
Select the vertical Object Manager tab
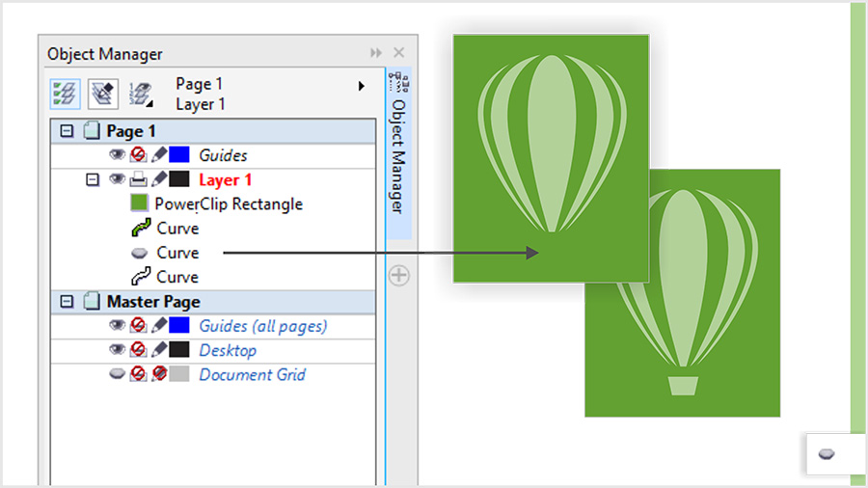click(x=398, y=154)
